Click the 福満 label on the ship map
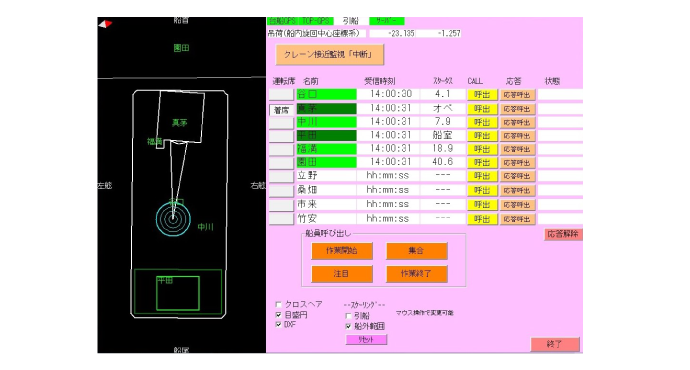The height and width of the screenshot is (370, 690). 154,142
